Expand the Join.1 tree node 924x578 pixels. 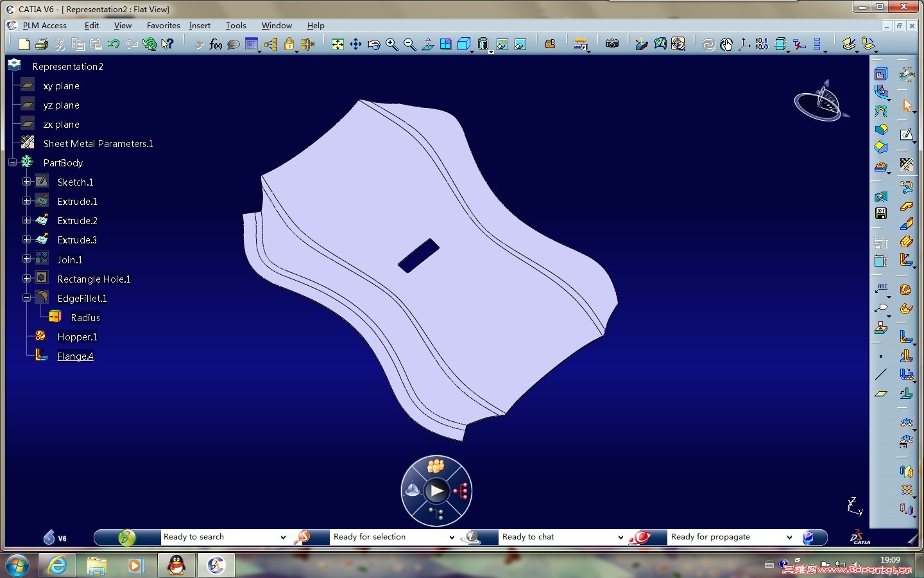pos(26,259)
